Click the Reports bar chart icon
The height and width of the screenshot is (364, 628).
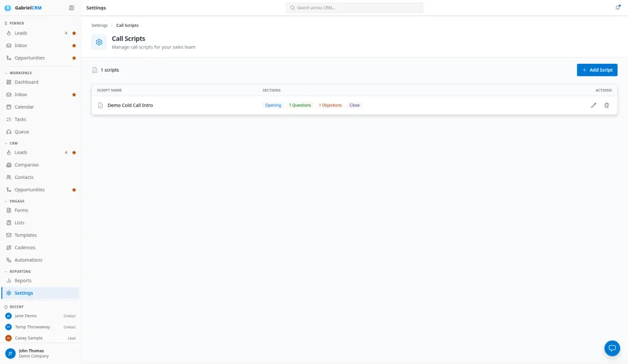9,281
